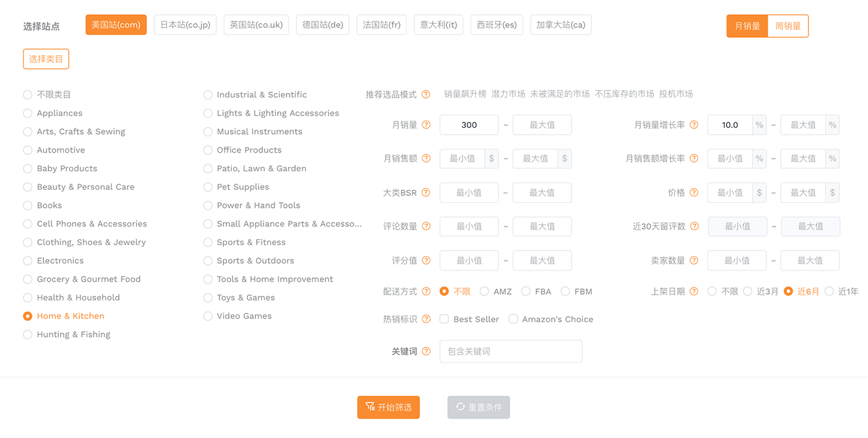Click the 销量飙升榜 recommended mode link
Image resolution: width=868 pixels, height=438 pixels.
point(464,94)
